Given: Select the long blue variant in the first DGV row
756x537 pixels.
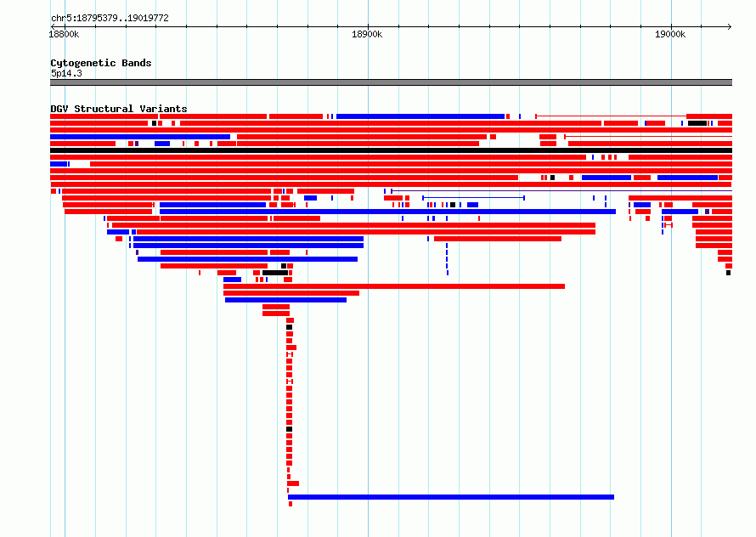Looking at the screenshot, I should click(x=420, y=116).
